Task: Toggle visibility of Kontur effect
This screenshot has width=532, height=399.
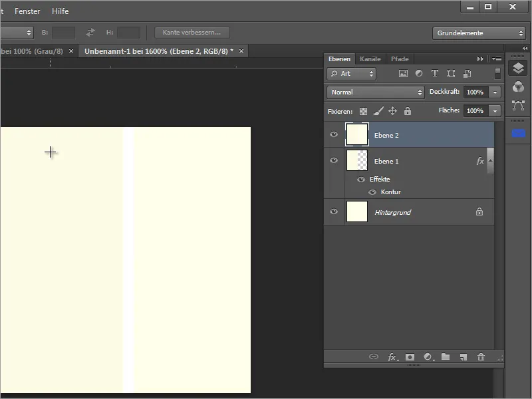Action: pyautogui.click(x=372, y=192)
